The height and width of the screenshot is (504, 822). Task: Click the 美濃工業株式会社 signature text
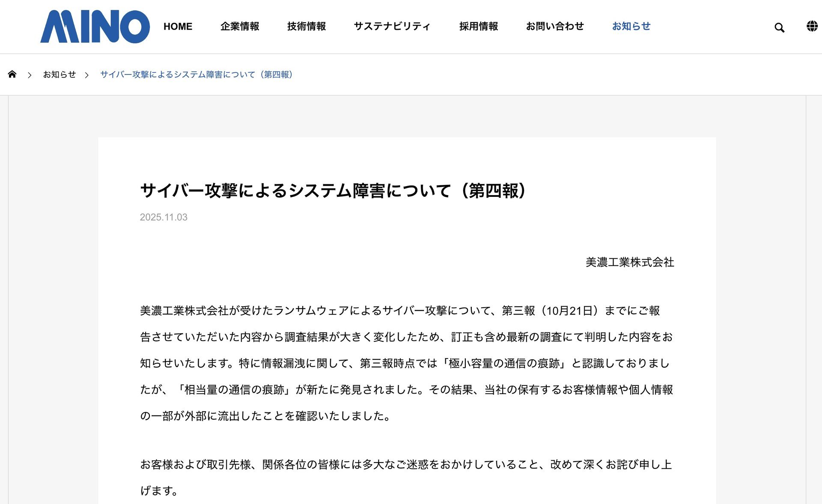[630, 262]
